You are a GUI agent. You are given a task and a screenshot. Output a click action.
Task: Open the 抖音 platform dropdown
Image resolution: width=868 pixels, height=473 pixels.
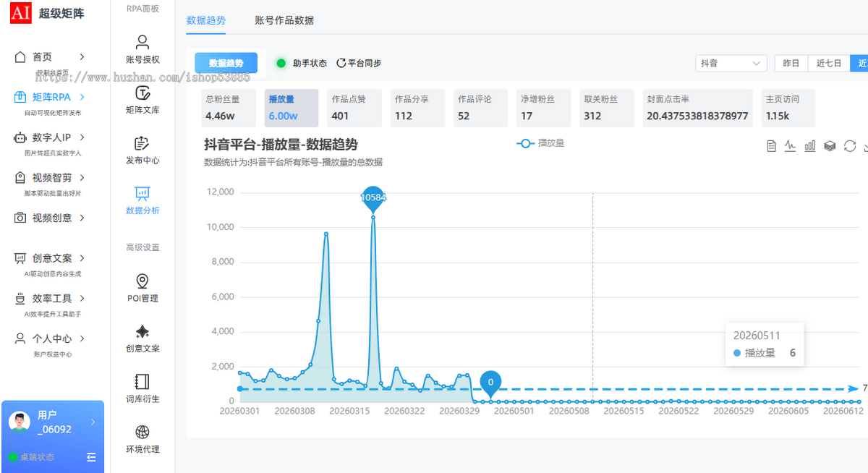click(731, 63)
